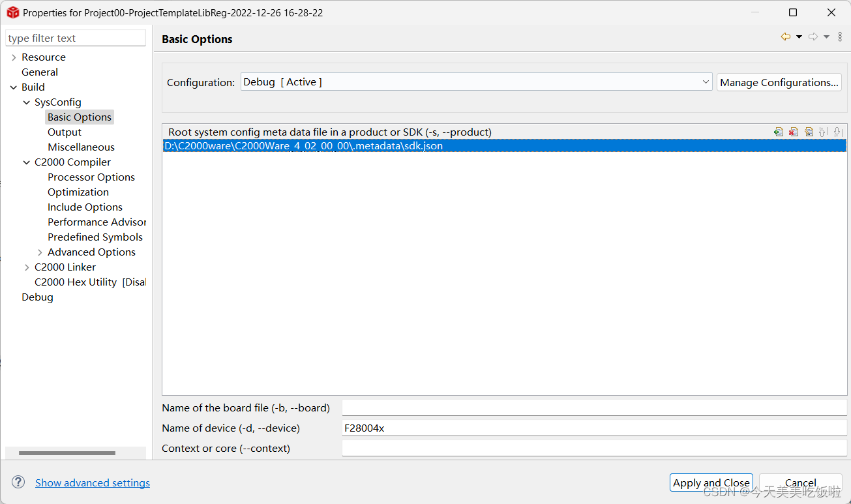Viewport: 851px width, 504px height.
Task: Click the Move Up arrow icon
Action: tap(823, 132)
